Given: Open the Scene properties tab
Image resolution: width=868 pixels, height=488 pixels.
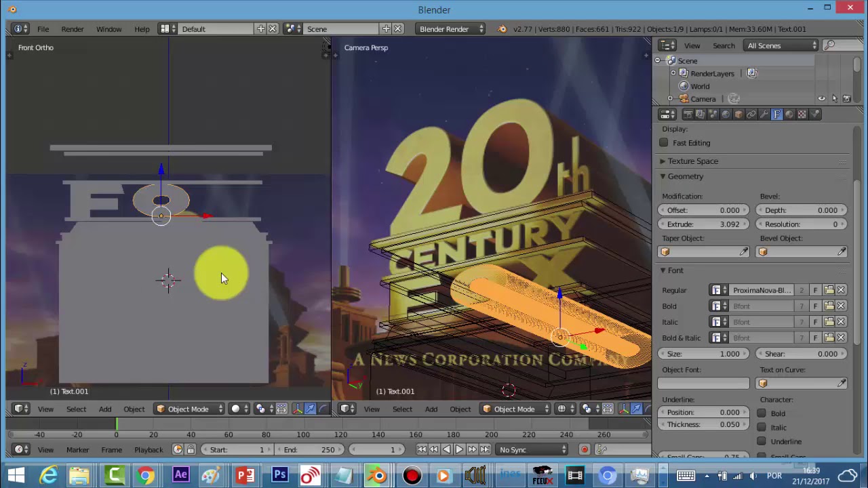Looking at the screenshot, I should (713, 115).
